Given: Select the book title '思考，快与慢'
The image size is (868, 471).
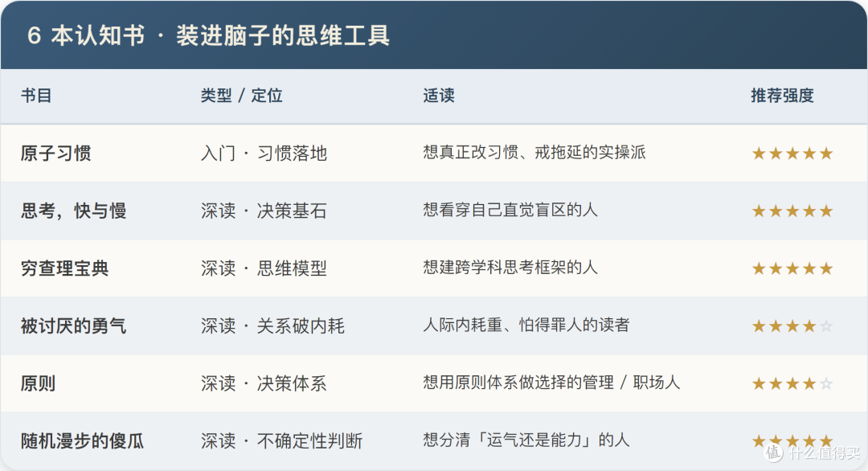Looking at the screenshot, I should coord(74,211).
